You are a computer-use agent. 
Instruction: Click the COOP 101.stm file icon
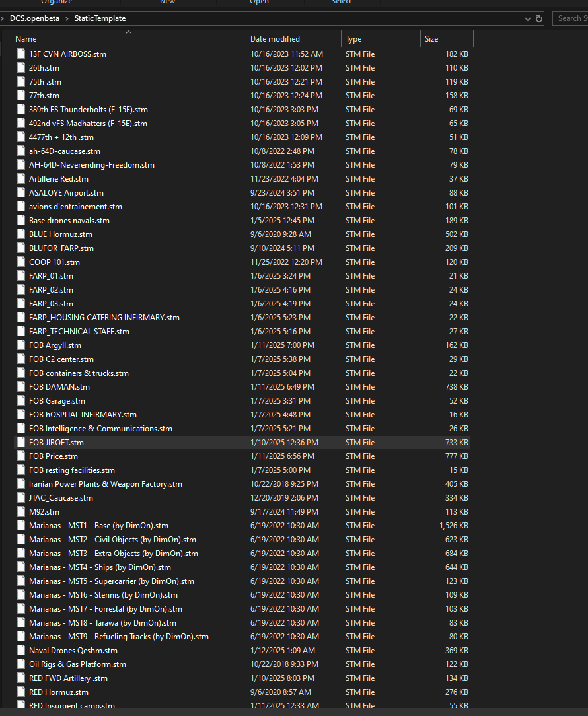pyautogui.click(x=20, y=262)
